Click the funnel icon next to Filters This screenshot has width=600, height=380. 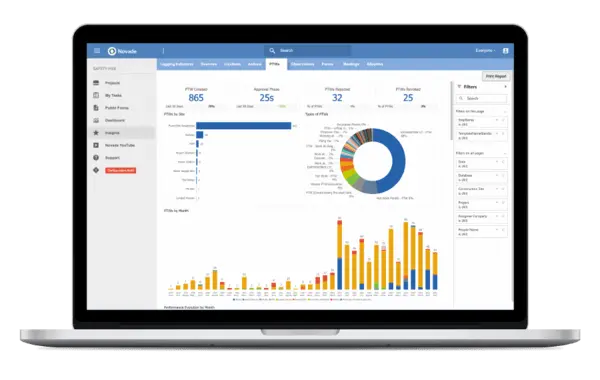click(459, 87)
